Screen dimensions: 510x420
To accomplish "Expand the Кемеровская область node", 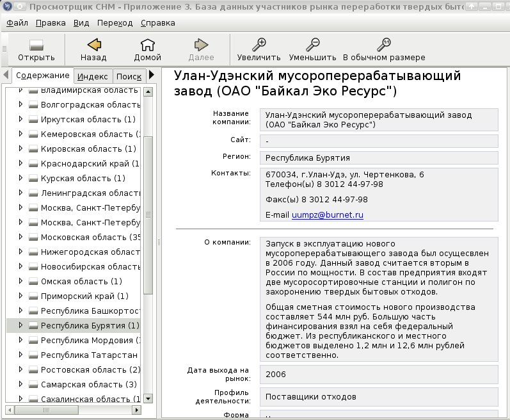I will [20, 133].
